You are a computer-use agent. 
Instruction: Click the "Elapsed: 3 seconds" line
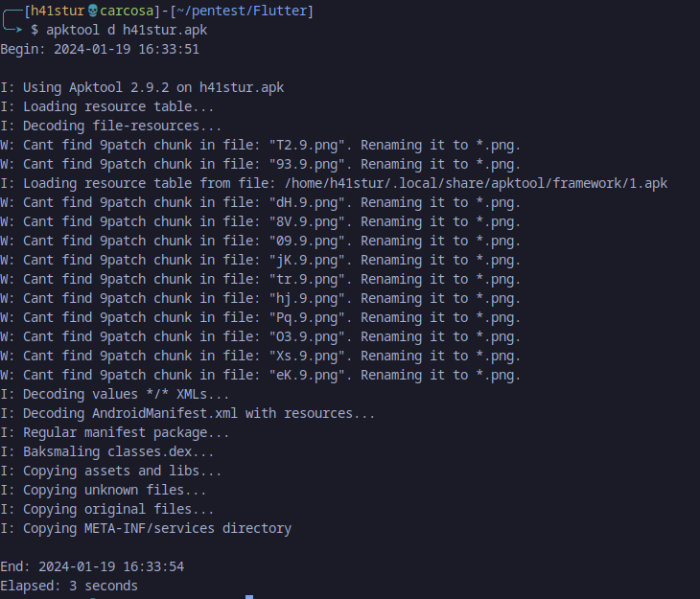coord(69,586)
